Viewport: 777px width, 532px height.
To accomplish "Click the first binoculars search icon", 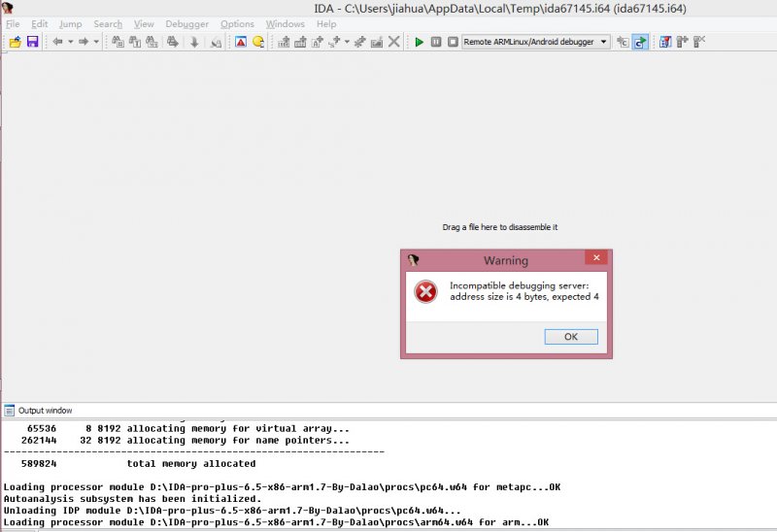I will pos(118,42).
